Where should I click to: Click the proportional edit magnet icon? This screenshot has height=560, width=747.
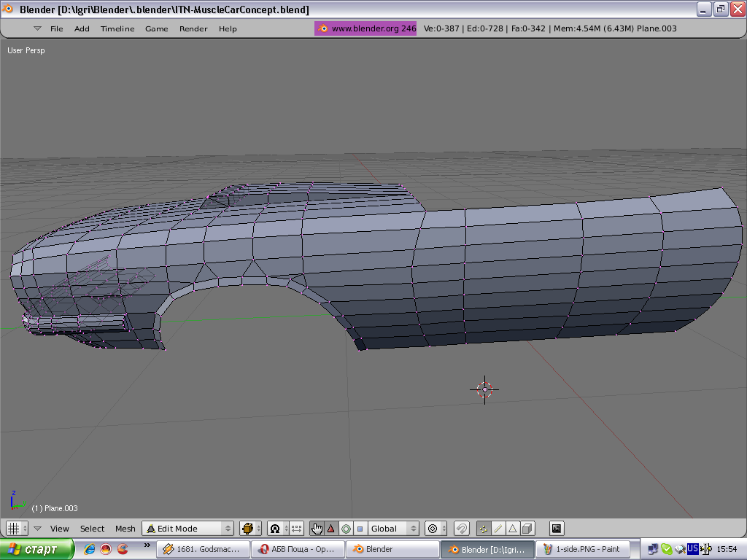pyautogui.click(x=461, y=529)
